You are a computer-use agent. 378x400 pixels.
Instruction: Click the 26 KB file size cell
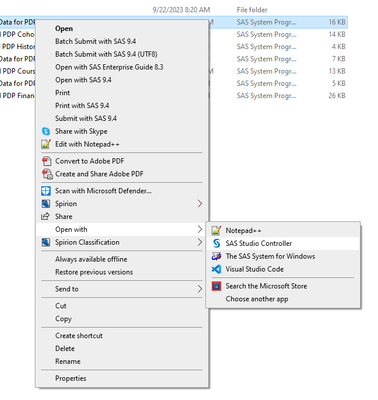coord(337,96)
